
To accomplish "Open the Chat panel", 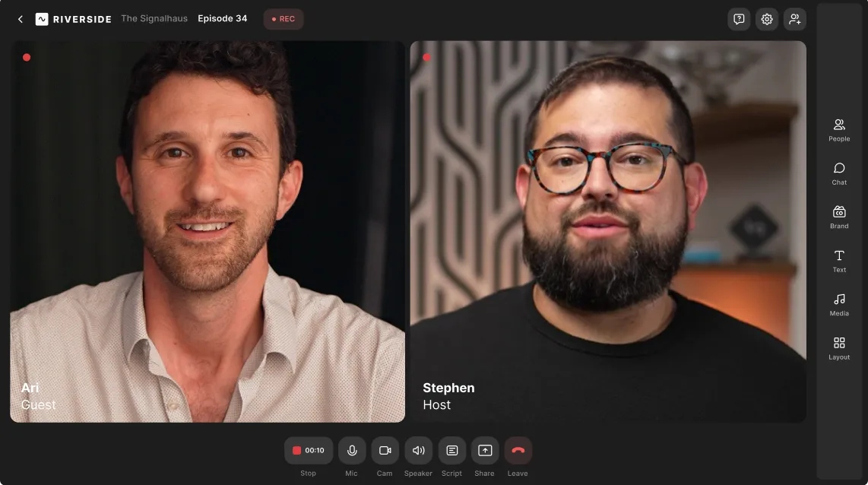I will point(838,173).
